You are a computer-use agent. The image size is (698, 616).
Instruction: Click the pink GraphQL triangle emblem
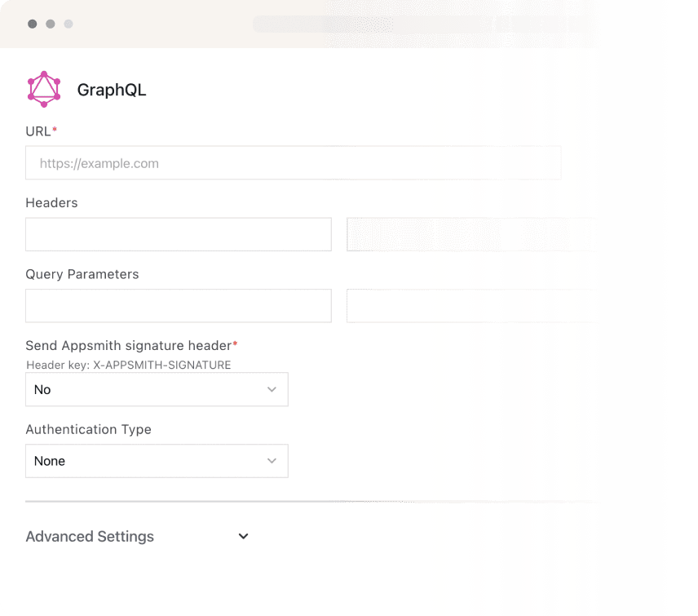(x=44, y=89)
